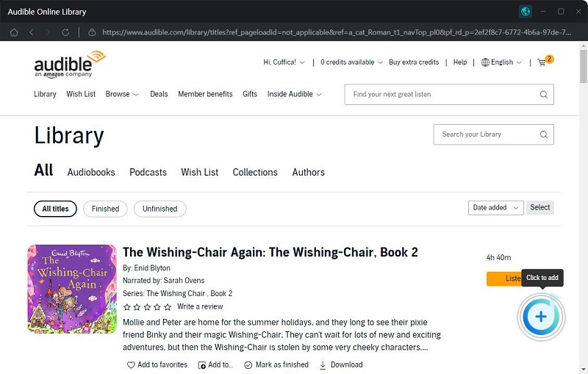This screenshot has width=588, height=374.
Task: Select the All titles filter
Action: 56,209
